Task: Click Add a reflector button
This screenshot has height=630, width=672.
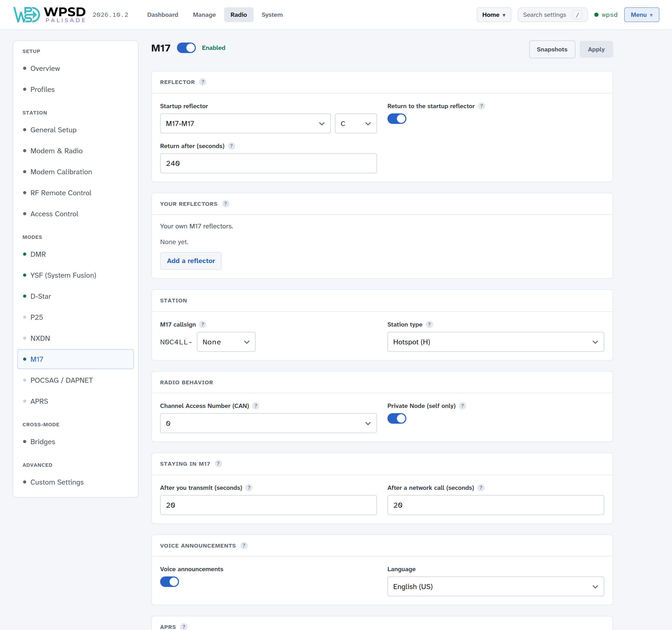Action: point(191,261)
